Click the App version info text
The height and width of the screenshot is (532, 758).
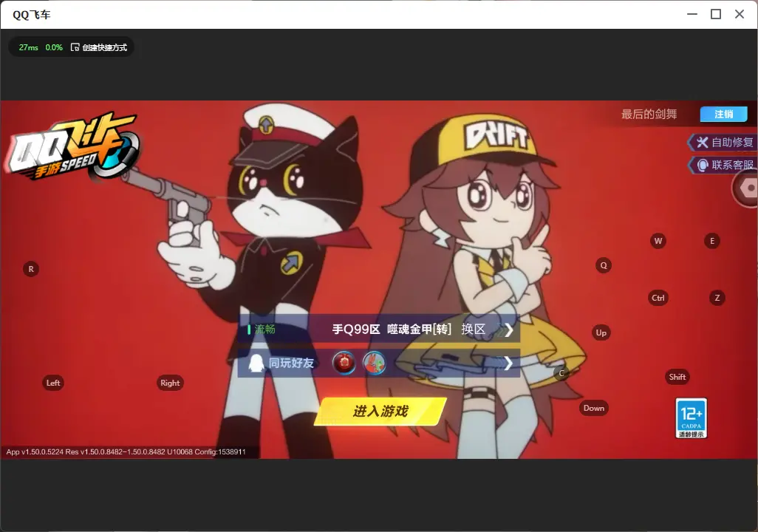126,451
